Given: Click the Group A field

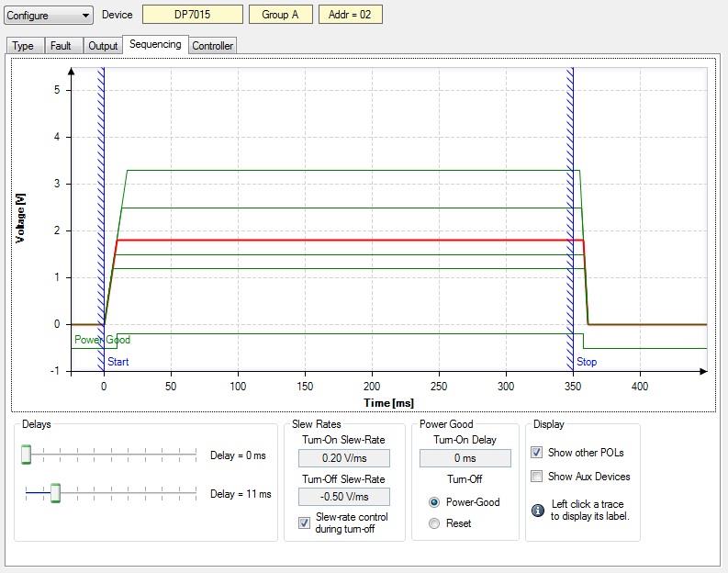Looking at the screenshot, I should click(x=281, y=15).
